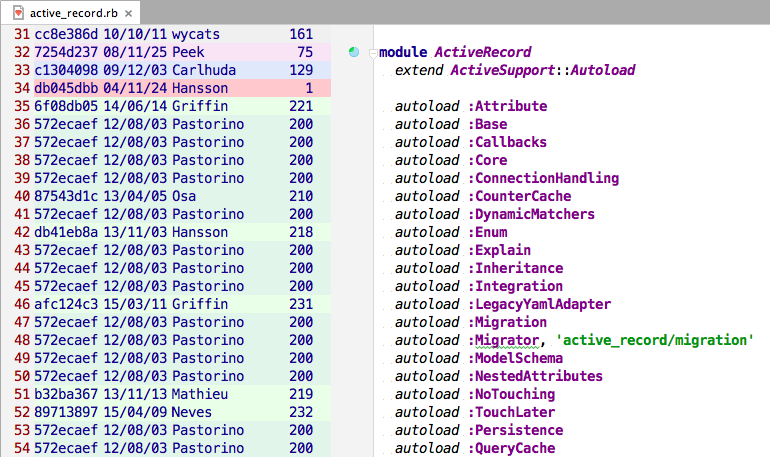Click revision number 129 in annotations

click(301, 70)
